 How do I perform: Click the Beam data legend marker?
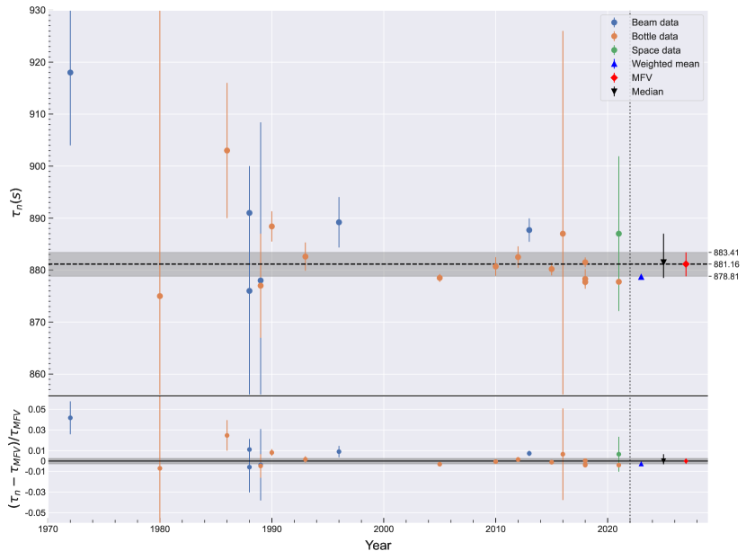614,22
